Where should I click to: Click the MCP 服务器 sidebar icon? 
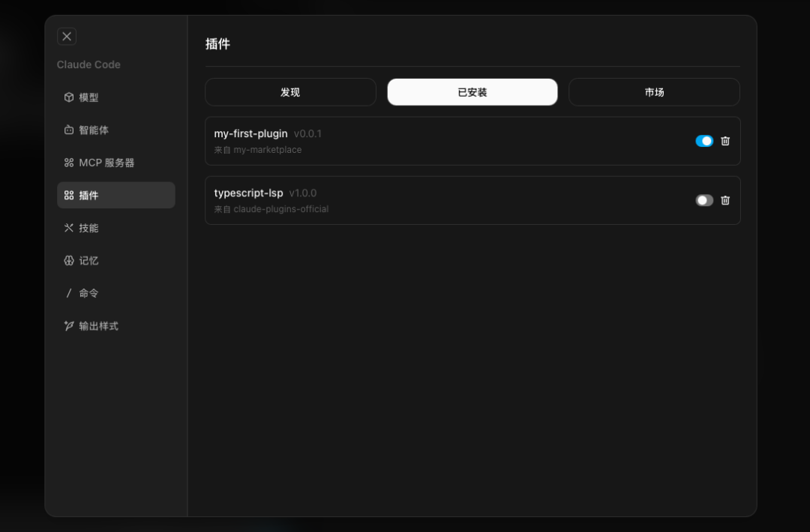coord(69,163)
